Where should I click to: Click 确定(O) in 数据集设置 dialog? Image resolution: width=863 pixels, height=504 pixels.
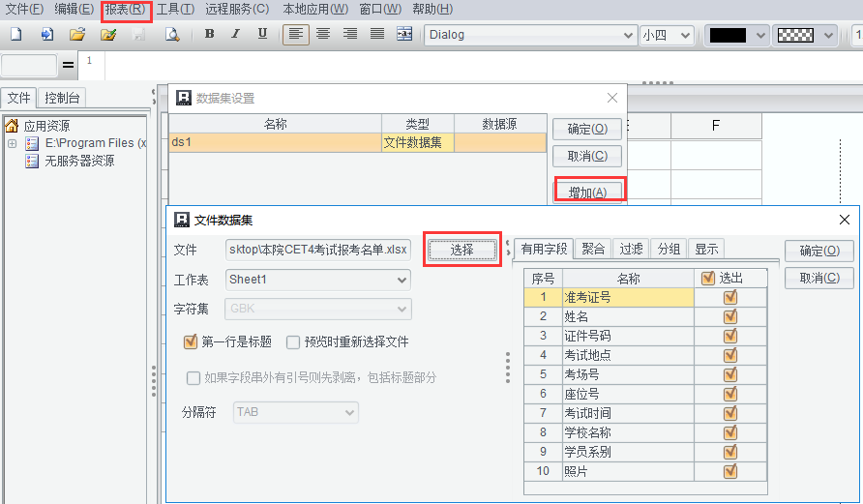pos(587,129)
